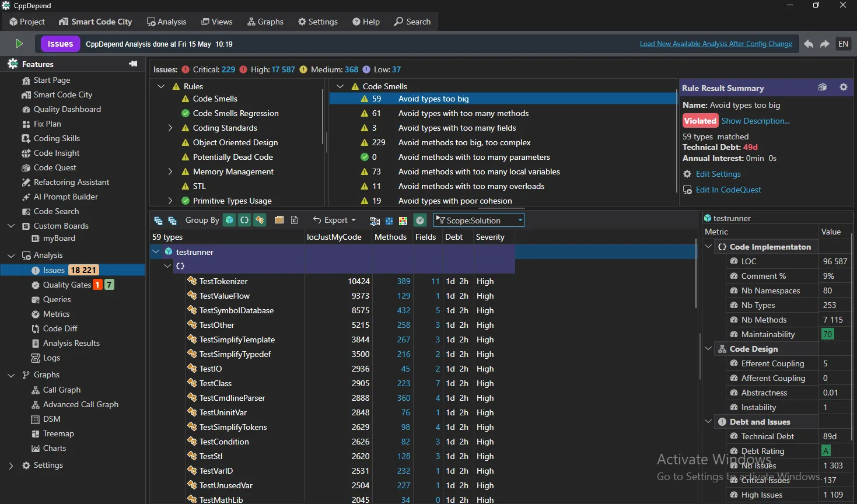Click the purple Issues button
Screen dimensions: 857x504
60,44
